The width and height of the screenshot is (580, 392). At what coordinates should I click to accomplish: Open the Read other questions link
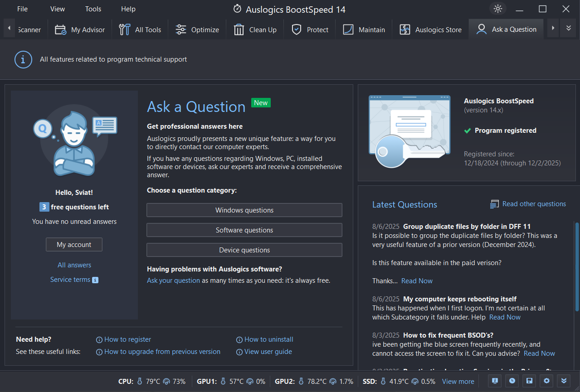(x=534, y=203)
